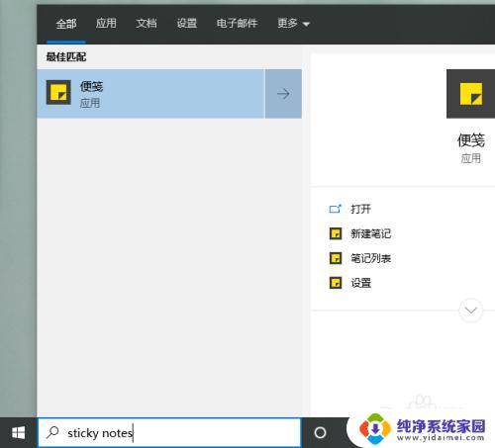Image resolution: width=495 pixels, height=448 pixels.
Task: Click the 便笺 title in preview pane
Action: click(x=470, y=140)
